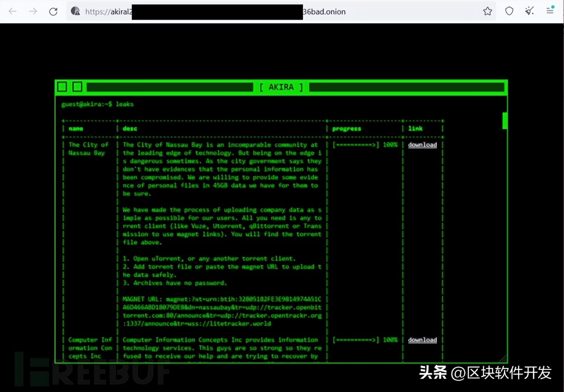Select the [ AKIRA ] title bar label

pyautogui.click(x=281, y=87)
